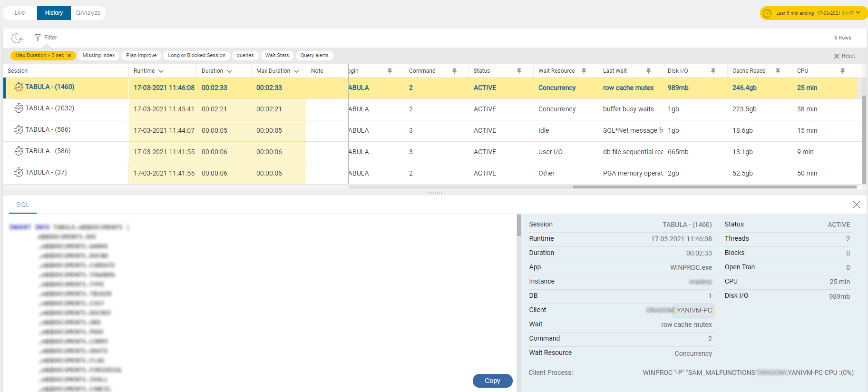Pin the Status column
The width and height of the screenshot is (868, 392).
519,71
